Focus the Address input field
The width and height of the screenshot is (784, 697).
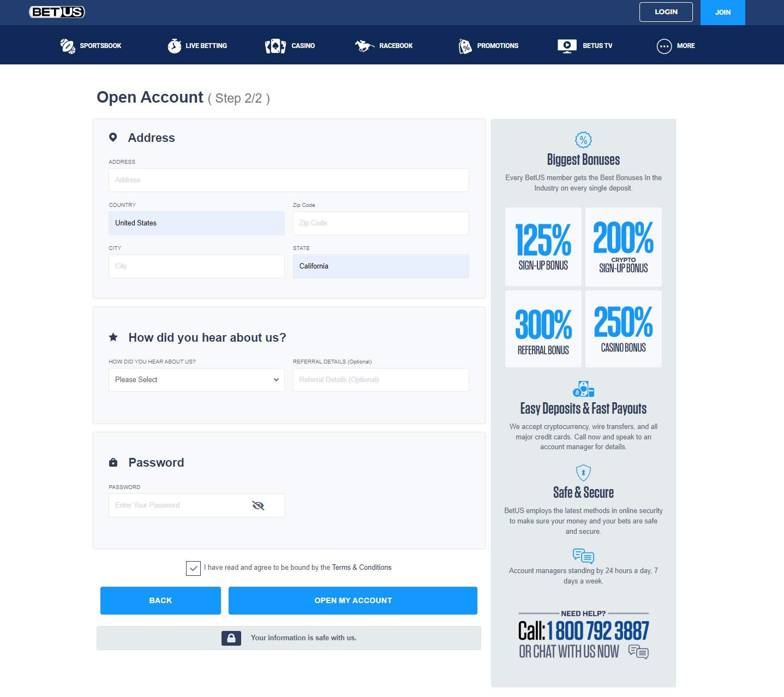[x=289, y=180]
